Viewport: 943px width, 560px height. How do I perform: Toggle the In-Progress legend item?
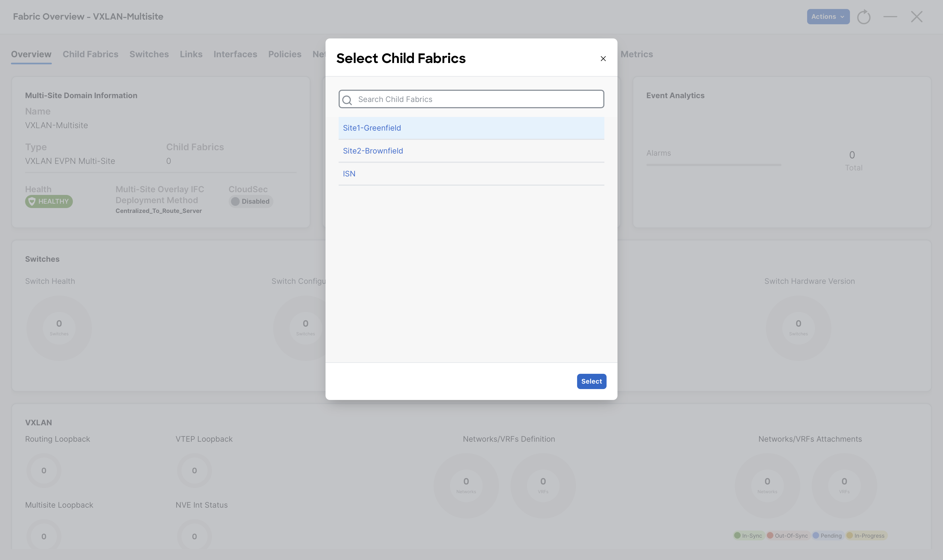click(x=866, y=535)
